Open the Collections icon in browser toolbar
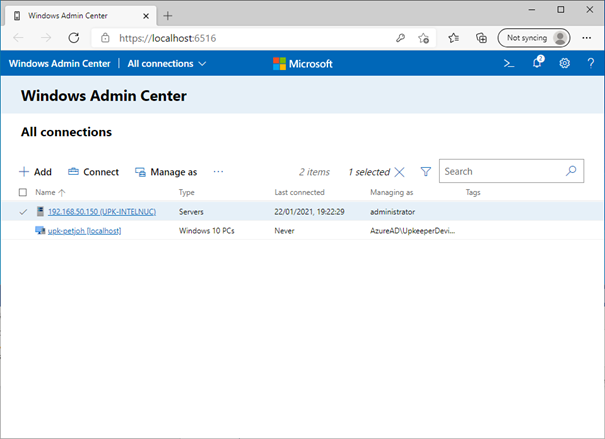 tap(481, 38)
